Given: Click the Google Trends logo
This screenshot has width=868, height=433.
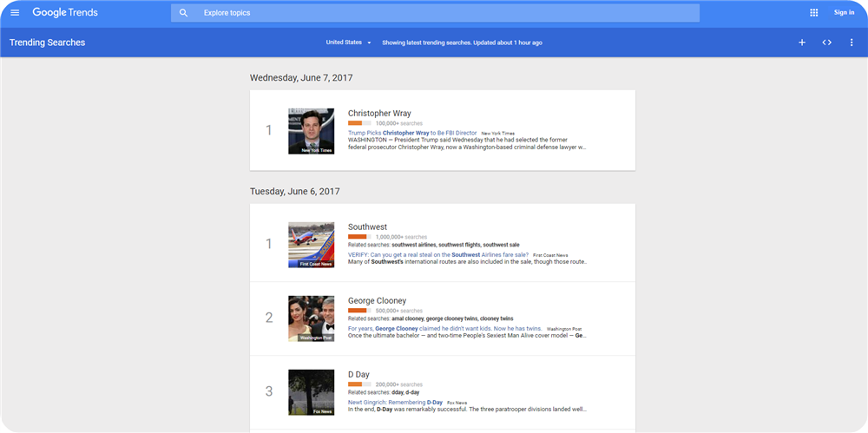Looking at the screenshot, I should [x=65, y=13].
